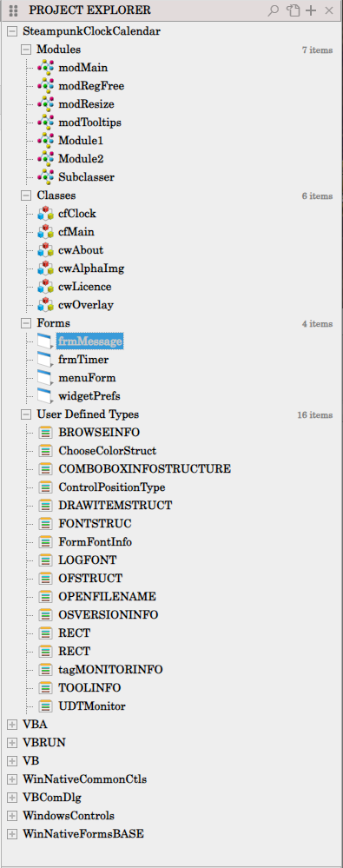343x868 pixels.
Task: Click the FormFontInfo type icon
Action: click(46, 542)
